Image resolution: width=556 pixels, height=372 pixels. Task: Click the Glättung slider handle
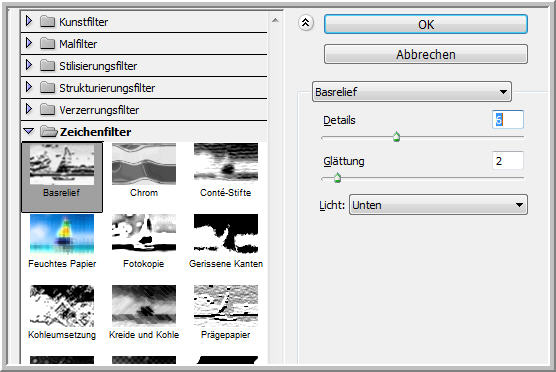337,178
